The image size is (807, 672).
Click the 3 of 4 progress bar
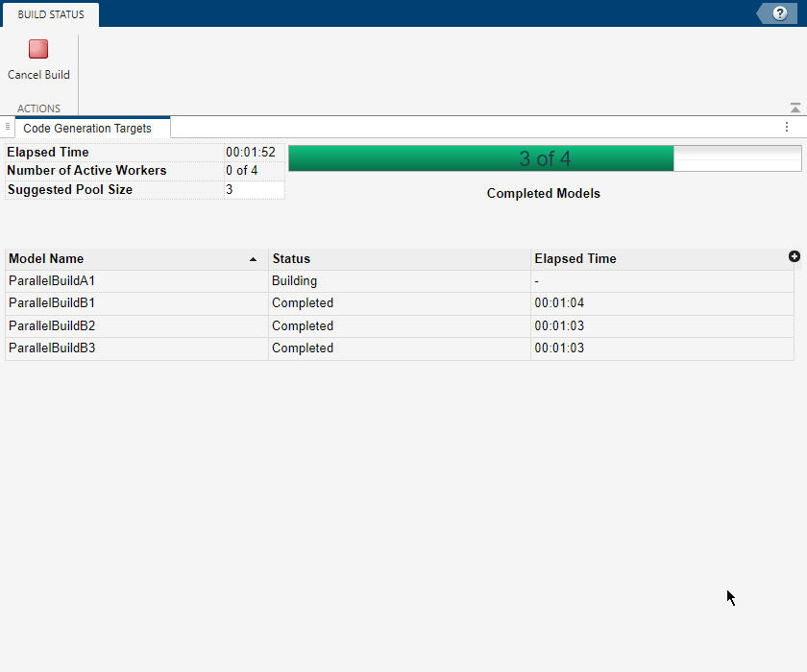tap(545, 157)
